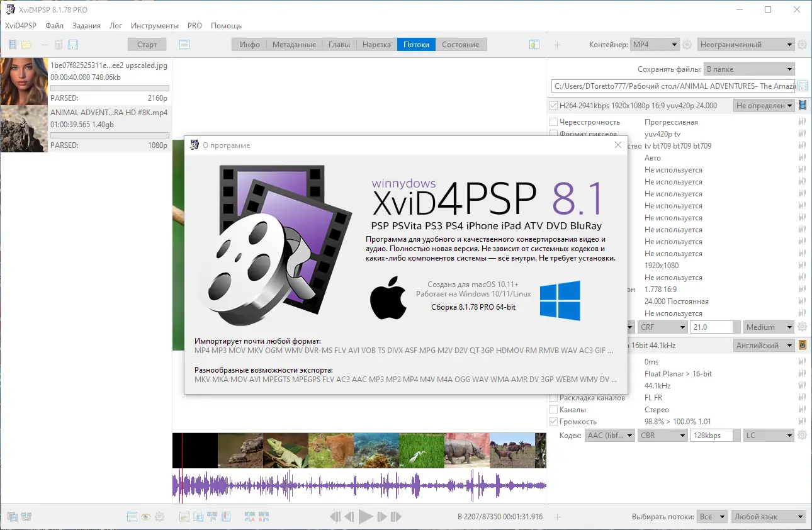Open a folder with the yellow folder icon
The width and height of the screenshot is (812, 530).
(x=26, y=45)
